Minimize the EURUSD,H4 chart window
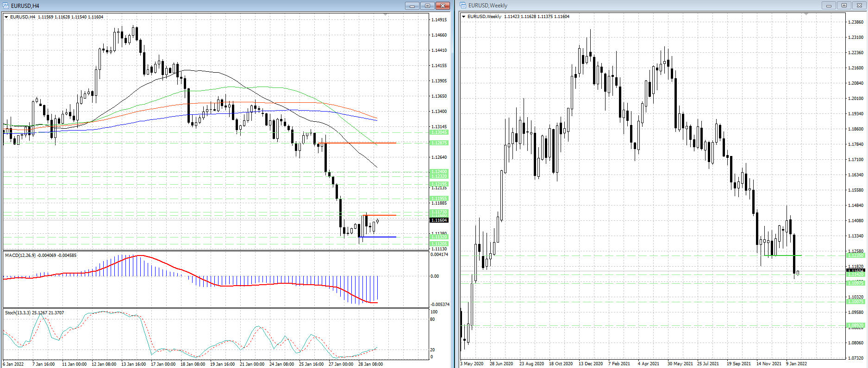The width and height of the screenshot is (868, 368). pyautogui.click(x=412, y=6)
